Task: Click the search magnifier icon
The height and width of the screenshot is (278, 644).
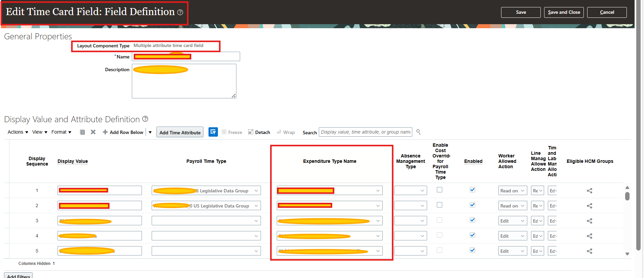Action: click(x=418, y=132)
